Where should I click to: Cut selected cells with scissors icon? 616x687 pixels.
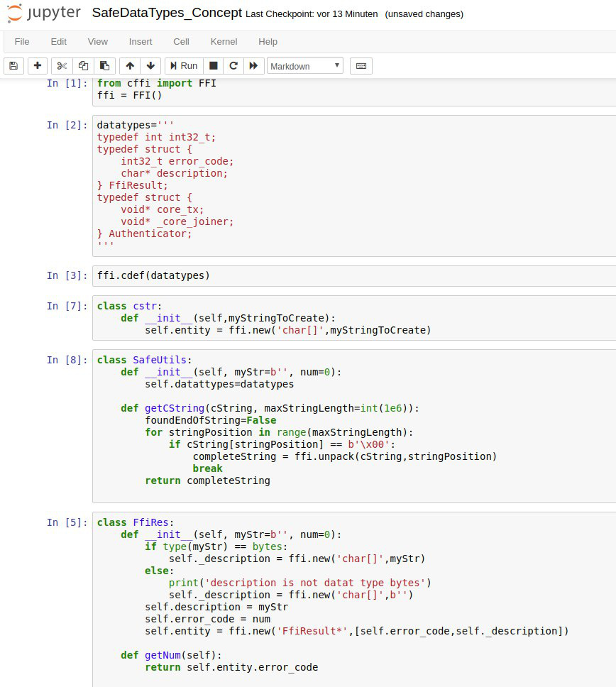62,66
